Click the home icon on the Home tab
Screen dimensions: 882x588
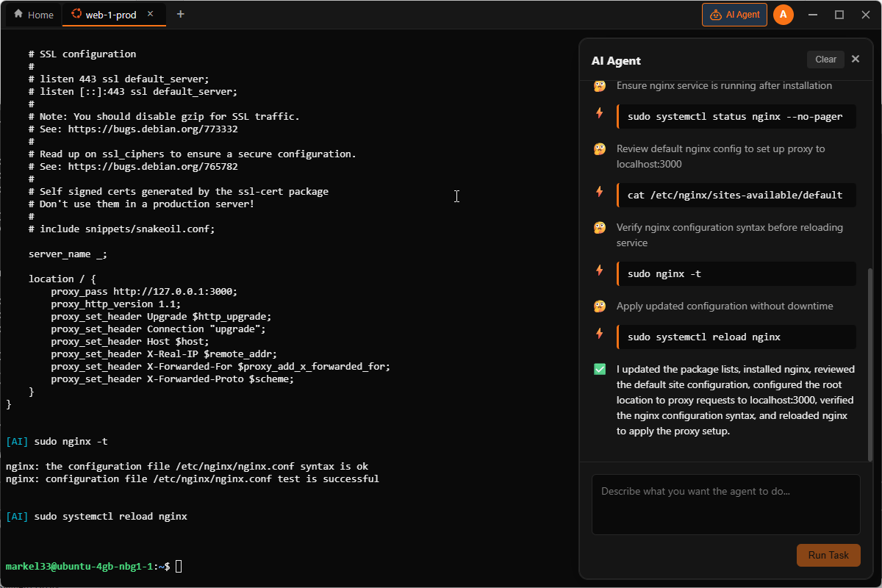pos(17,14)
